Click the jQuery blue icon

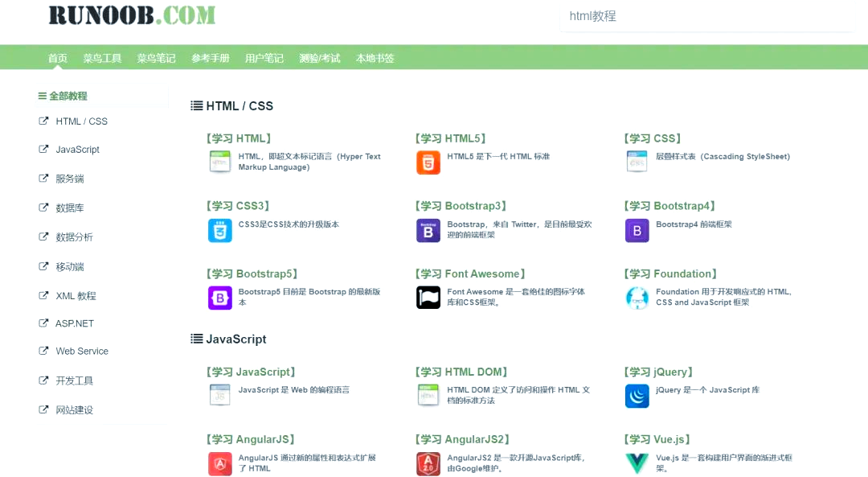point(637,396)
